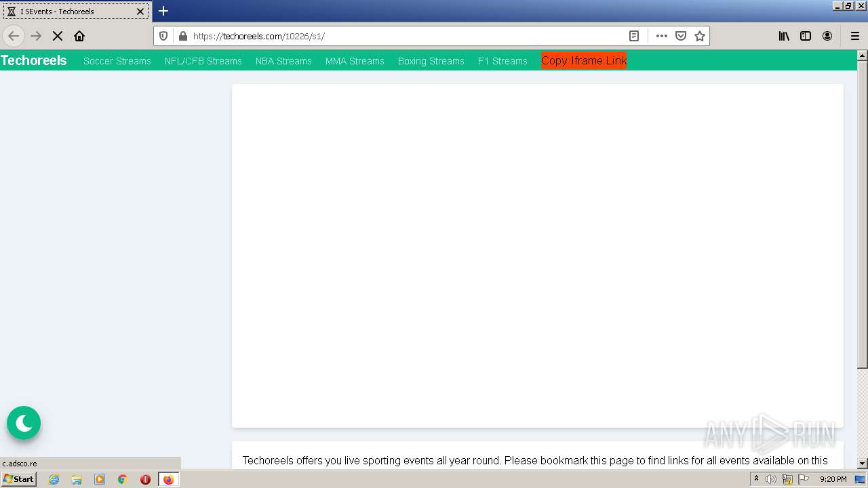Image resolution: width=868 pixels, height=488 pixels.
Task: Launch Chrome from the taskbar
Action: (x=123, y=479)
